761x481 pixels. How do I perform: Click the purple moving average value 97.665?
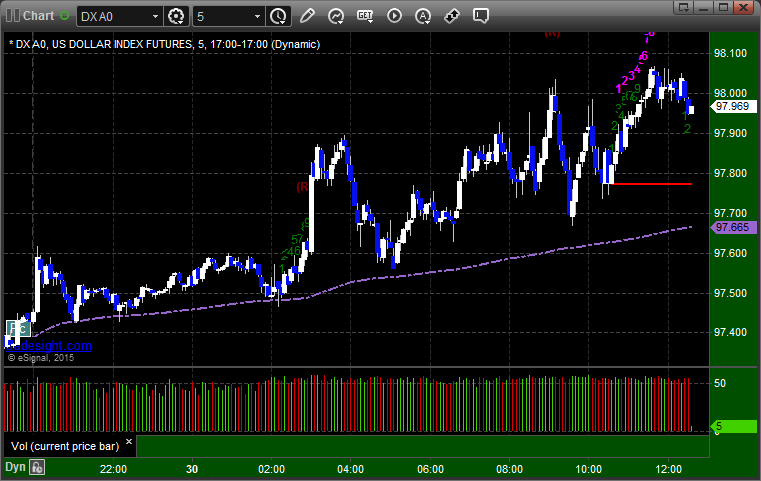tap(733, 227)
